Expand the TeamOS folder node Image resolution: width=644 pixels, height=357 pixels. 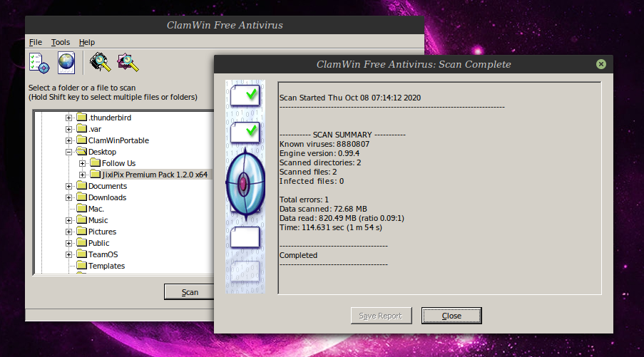pos(68,255)
